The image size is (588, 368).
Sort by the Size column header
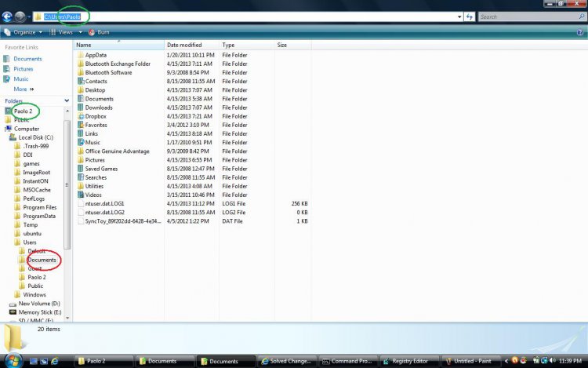coord(292,45)
